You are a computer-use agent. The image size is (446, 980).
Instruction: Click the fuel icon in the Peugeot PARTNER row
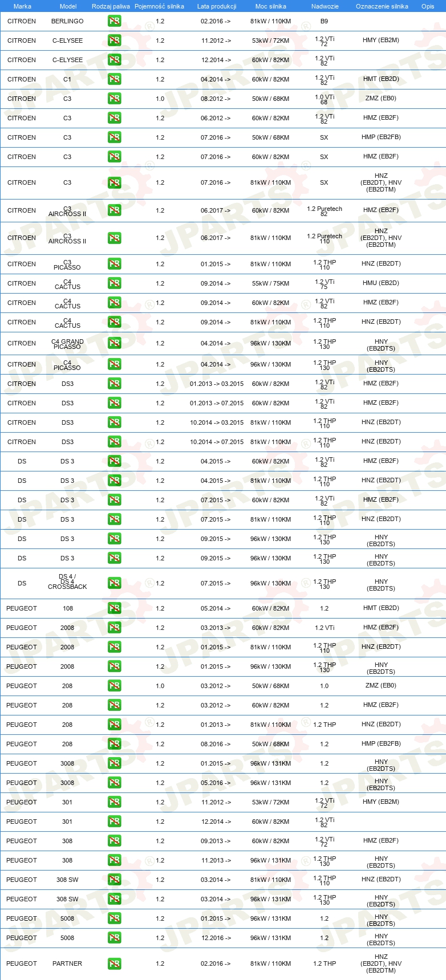[x=114, y=963]
